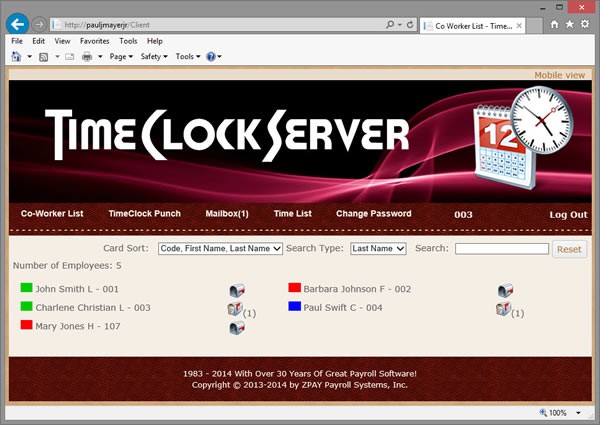The height and width of the screenshot is (425, 600).
Task: Click the 003 user code in navigation bar
Action: coord(463,215)
